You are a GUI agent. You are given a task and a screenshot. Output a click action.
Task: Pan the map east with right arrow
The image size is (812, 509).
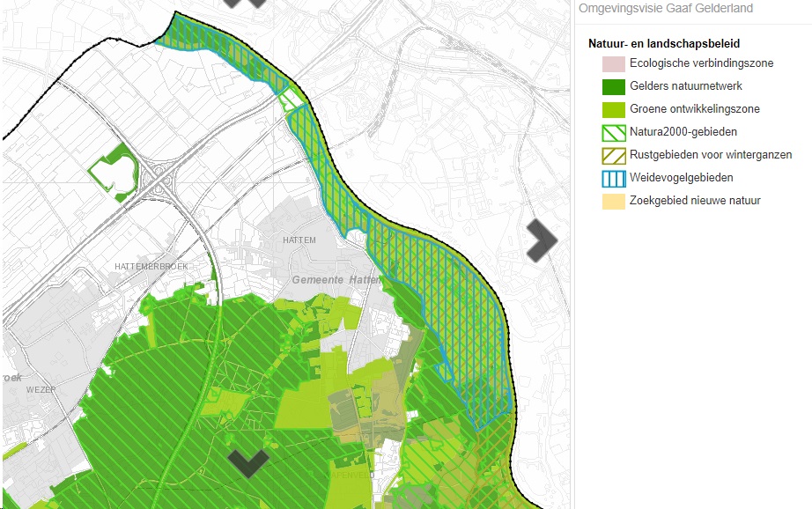pos(542,240)
